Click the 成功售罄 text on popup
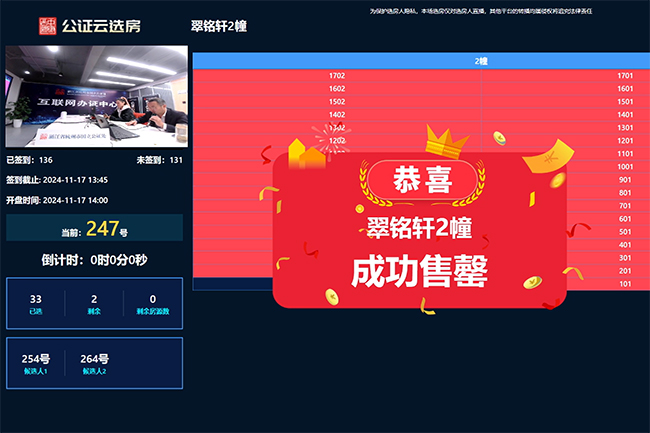This screenshot has width=650, height=433. click(420, 271)
